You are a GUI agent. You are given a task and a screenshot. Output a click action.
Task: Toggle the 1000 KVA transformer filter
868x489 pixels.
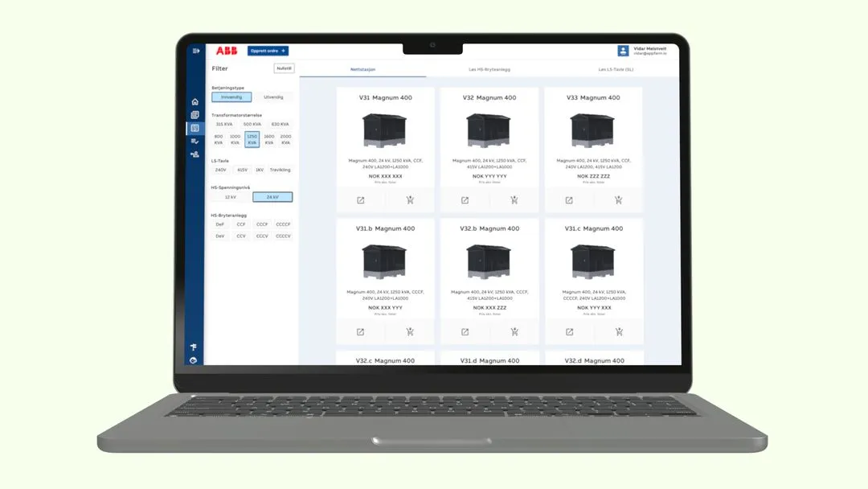(x=235, y=140)
